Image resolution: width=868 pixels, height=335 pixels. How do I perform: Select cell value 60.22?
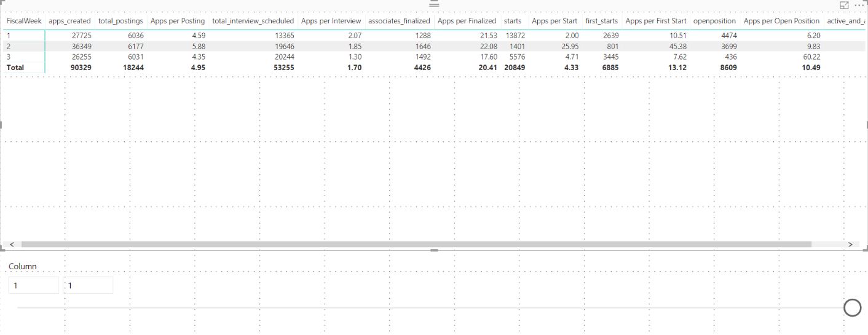[x=811, y=57]
